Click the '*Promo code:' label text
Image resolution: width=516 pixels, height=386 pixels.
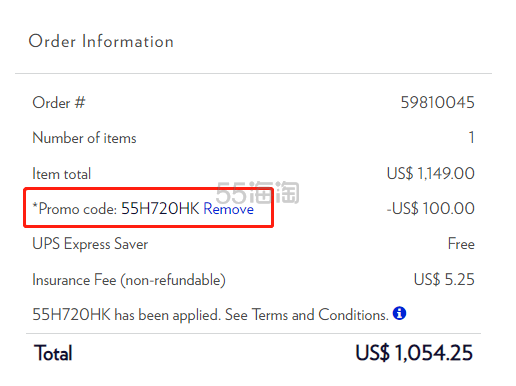(75, 209)
